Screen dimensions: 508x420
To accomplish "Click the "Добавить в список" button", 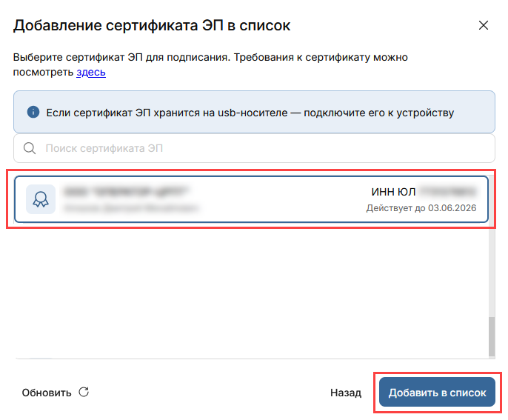I will (437, 393).
